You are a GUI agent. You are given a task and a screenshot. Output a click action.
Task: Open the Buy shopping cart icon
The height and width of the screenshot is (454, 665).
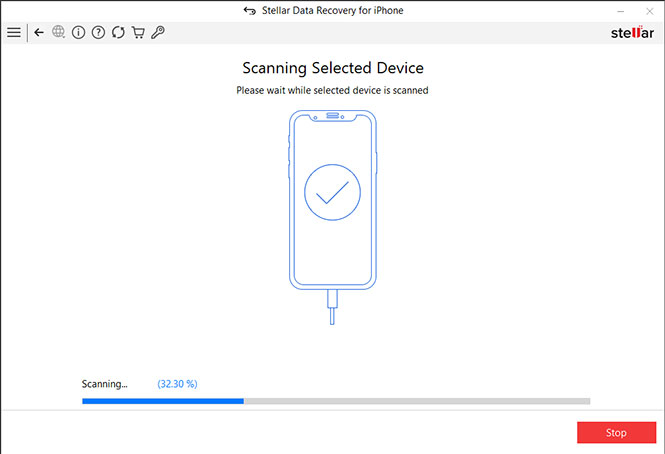click(x=138, y=32)
